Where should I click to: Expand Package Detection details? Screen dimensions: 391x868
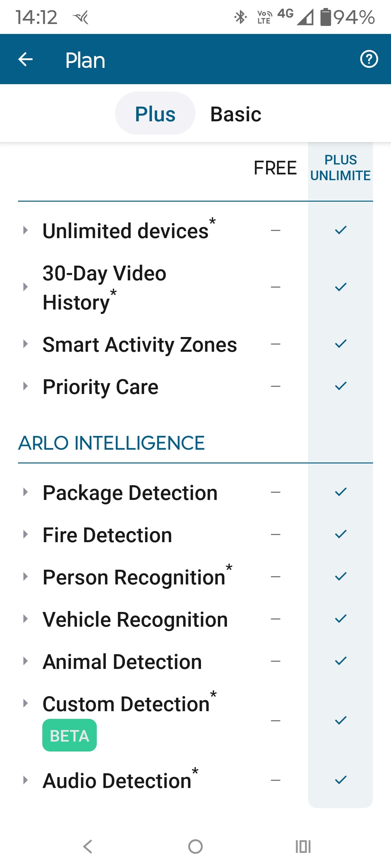click(25, 492)
